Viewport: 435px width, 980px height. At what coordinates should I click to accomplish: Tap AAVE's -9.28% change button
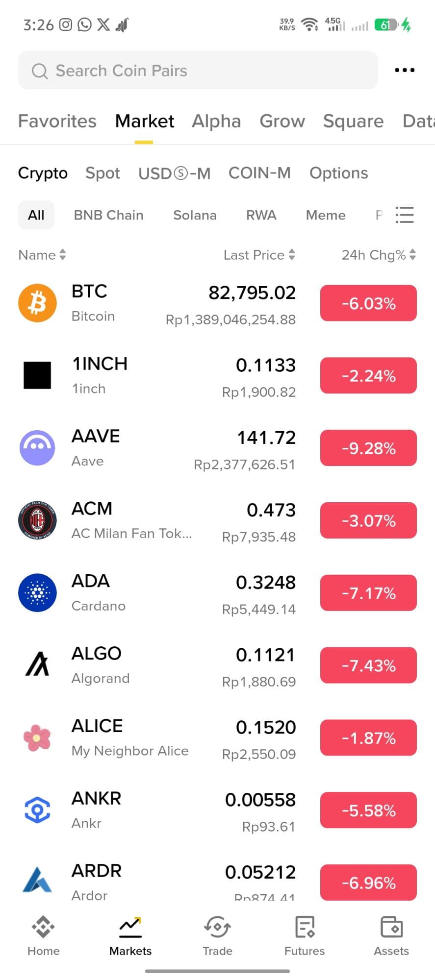(368, 448)
